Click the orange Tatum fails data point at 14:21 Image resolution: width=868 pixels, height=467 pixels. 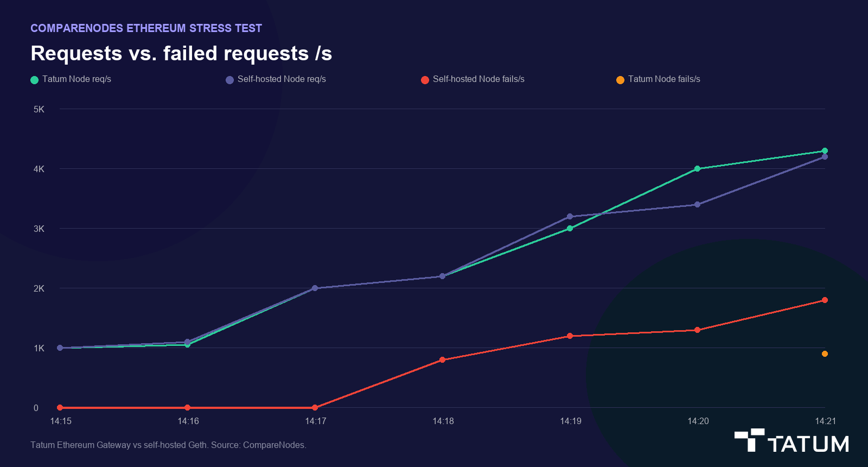click(x=825, y=354)
